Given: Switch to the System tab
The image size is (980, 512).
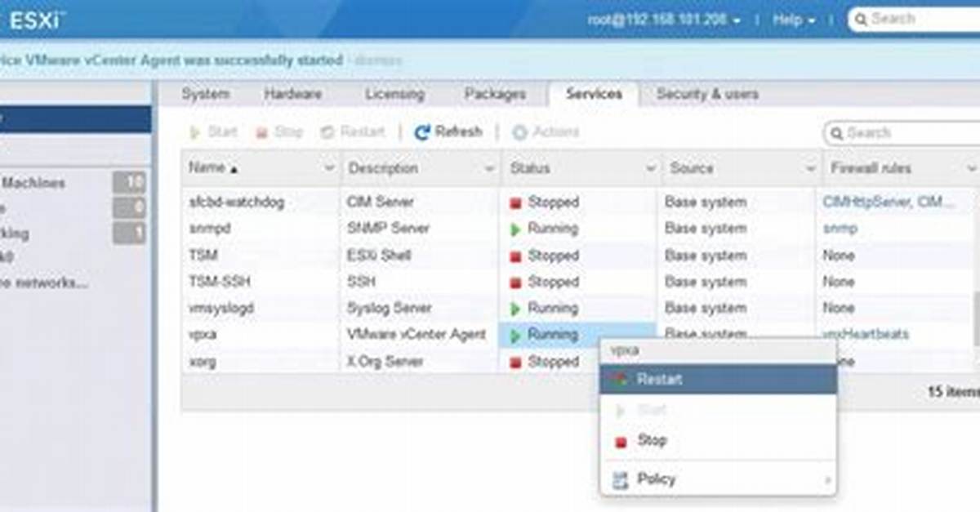Looking at the screenshot, I should (x=205, y=95).
